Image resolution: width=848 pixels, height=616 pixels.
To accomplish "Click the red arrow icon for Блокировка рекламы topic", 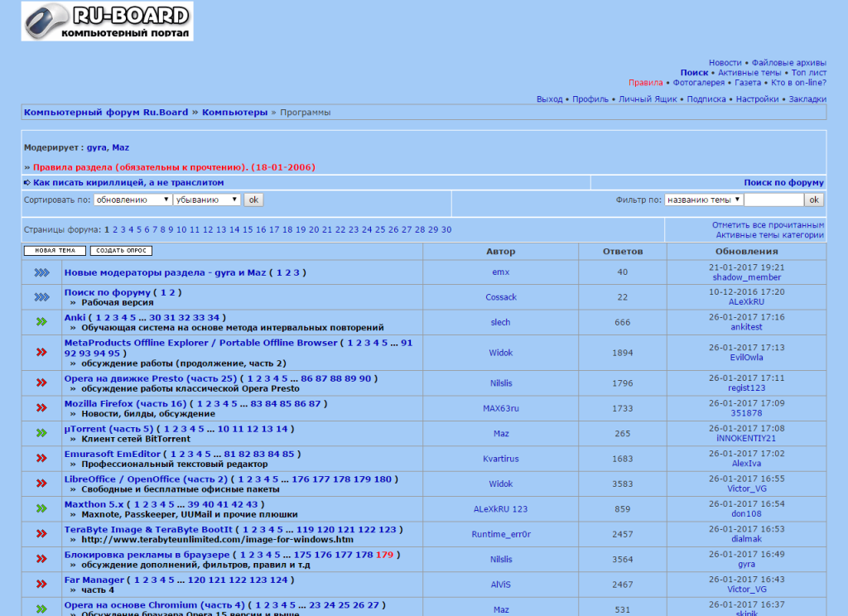I will click(x=41, y=559).
